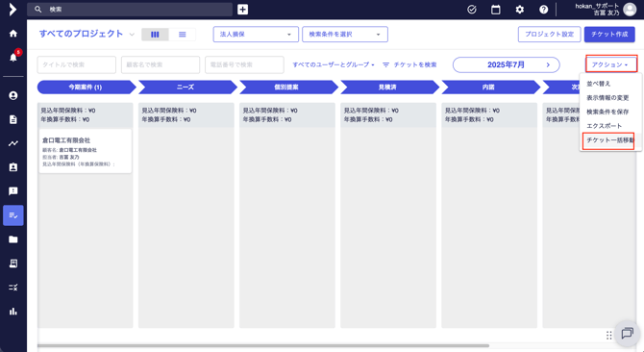Click the 今期案件 (1) stage header
The width and height of the screenshot is (644, 352).
click(86, 88)
